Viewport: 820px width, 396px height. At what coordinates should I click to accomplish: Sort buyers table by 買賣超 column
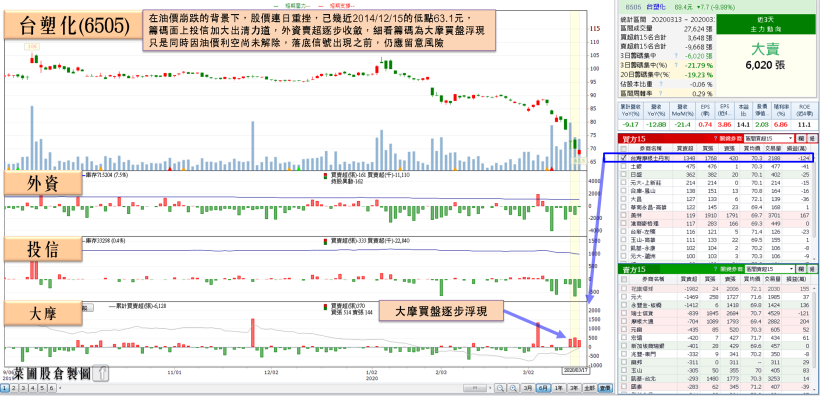pyautogui.click(x=685, y=148)
